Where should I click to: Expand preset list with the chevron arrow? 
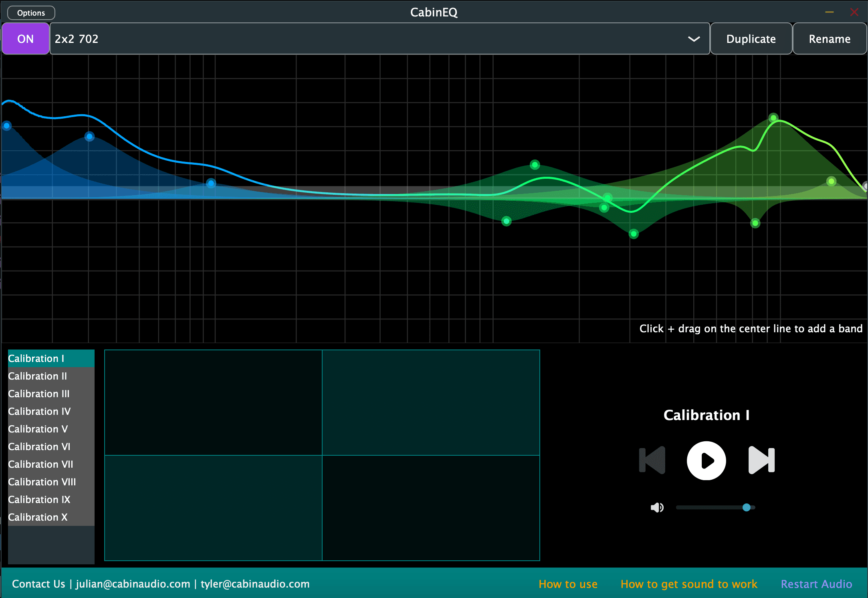tap(694, 39)
